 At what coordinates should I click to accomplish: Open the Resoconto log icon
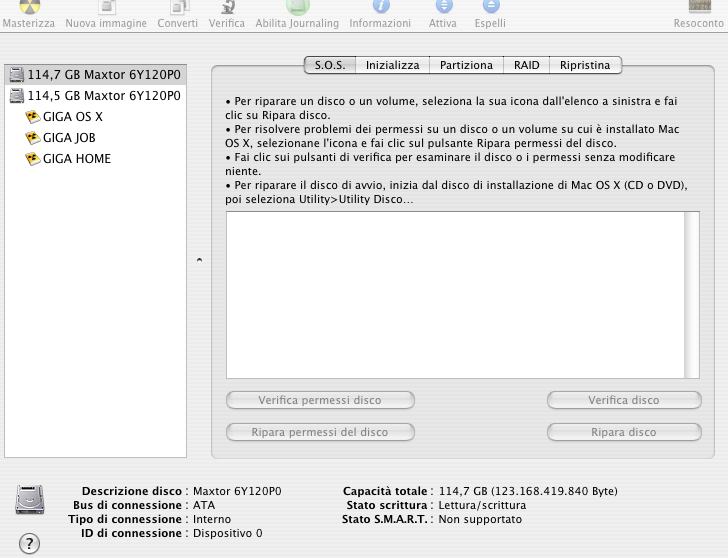700,6
